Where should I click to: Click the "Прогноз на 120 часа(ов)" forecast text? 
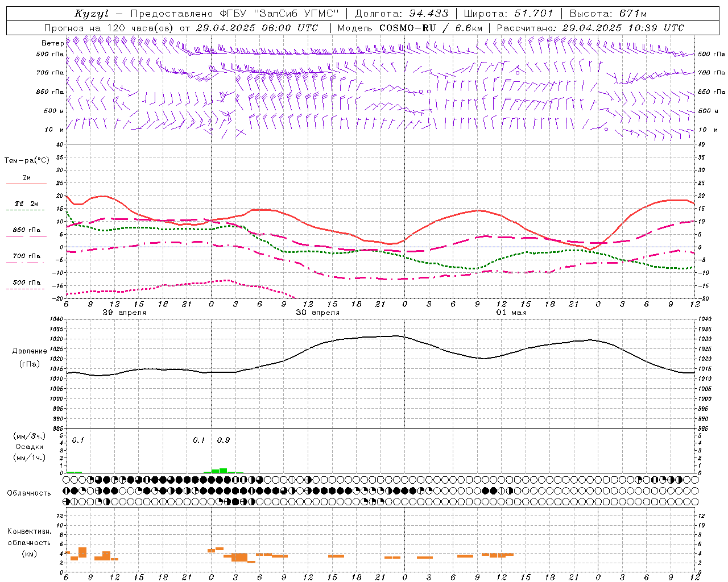point(109,28)
